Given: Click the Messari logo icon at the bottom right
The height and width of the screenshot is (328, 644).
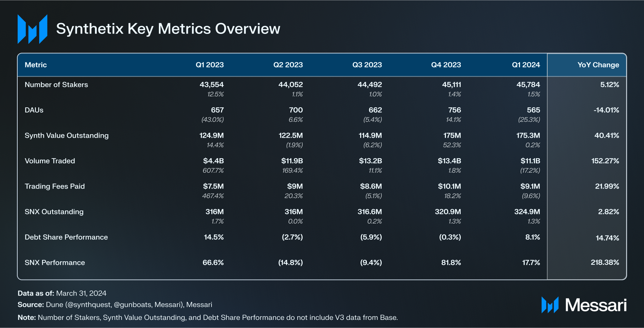Looking at the screenshot, I should 550,305.
